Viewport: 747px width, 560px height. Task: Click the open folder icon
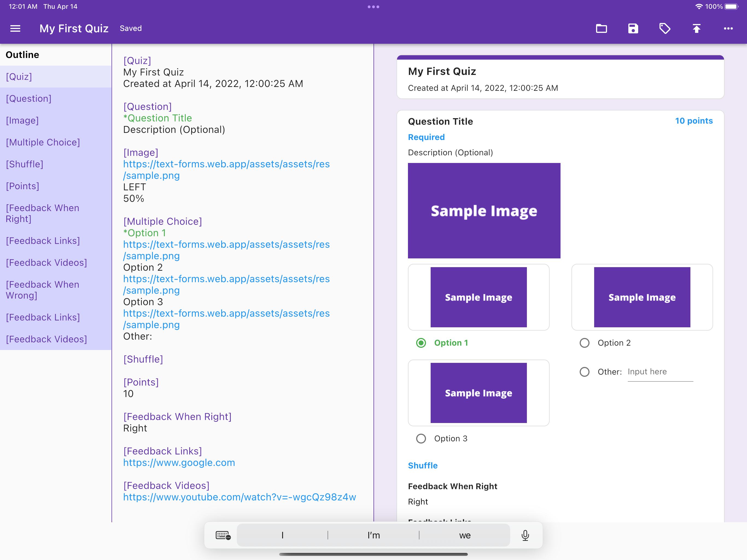pos(601,28)
